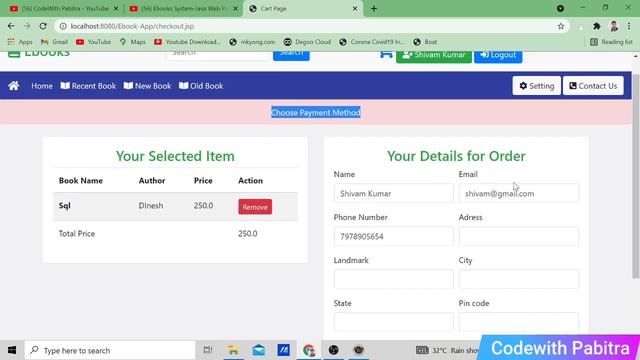
Task: Open the browser extensions puzzle icon
Action: (x=597, y=26)
